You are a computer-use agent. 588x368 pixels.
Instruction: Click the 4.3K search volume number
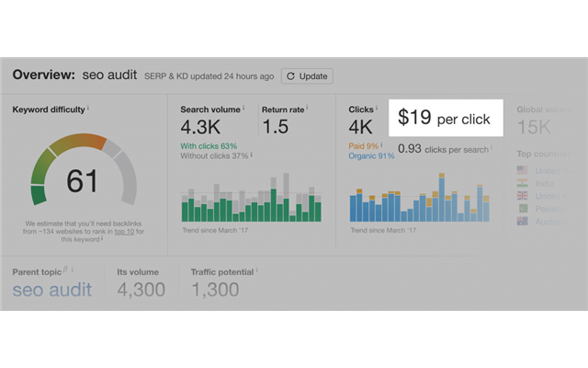[201, 127]
